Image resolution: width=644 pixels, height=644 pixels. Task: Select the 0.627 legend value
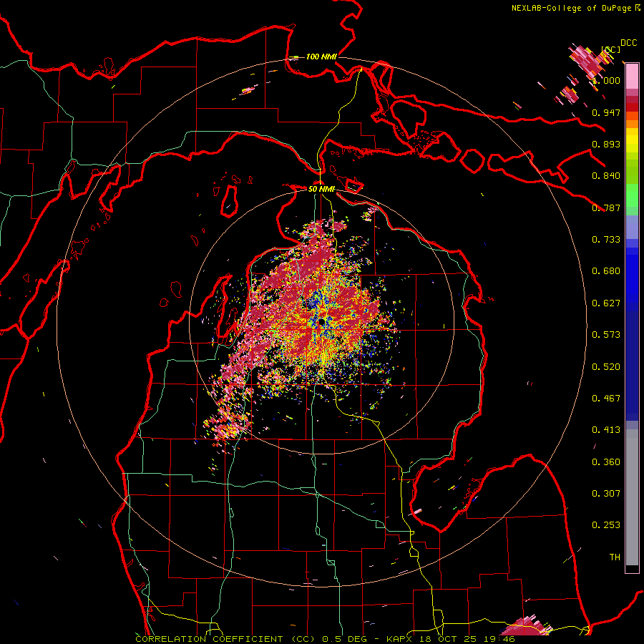click(606, 303)
